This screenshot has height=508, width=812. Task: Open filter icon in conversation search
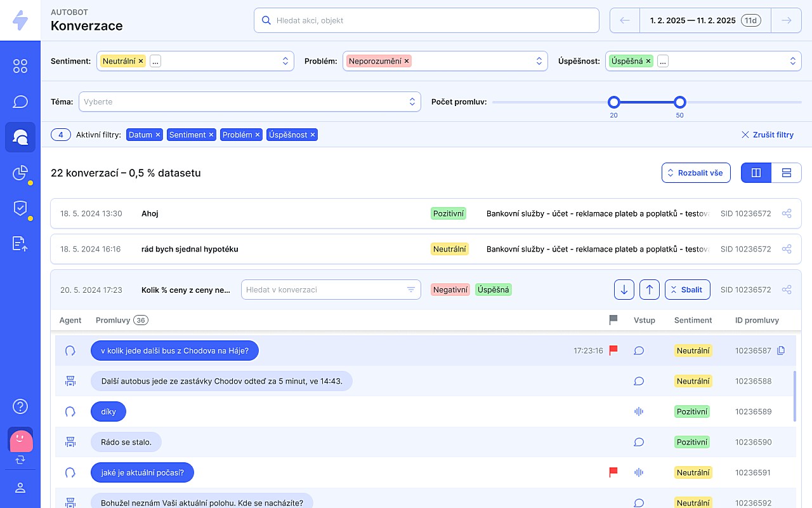point(411,290)
